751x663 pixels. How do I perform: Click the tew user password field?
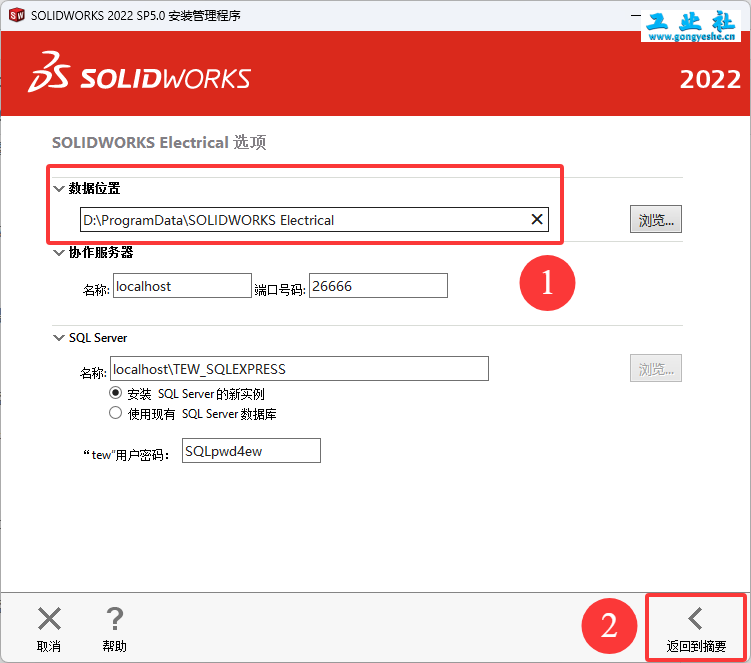point(251,450)
